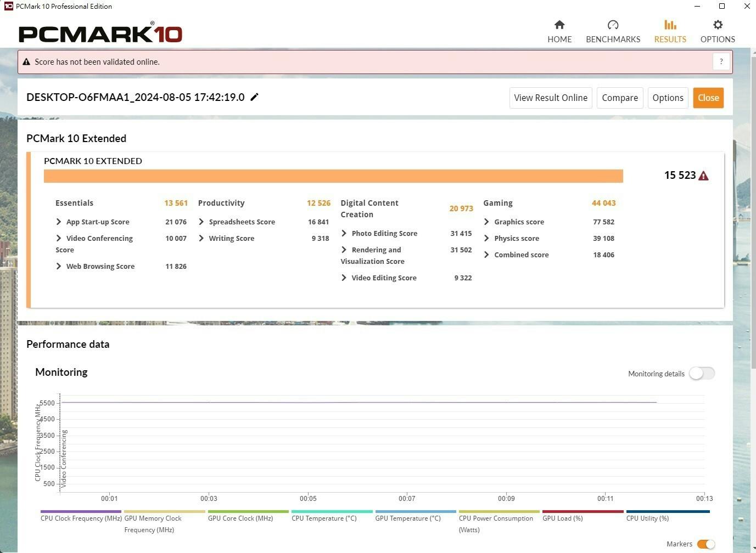Click the Options button next to Compare

coord(668,98)
